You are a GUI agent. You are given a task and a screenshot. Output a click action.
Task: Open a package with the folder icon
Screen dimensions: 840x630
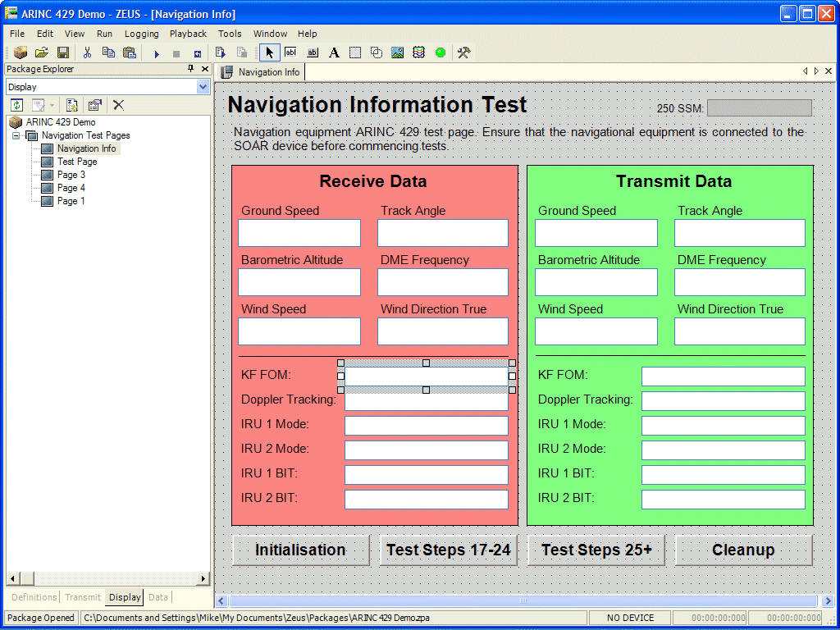coord(42,52)
